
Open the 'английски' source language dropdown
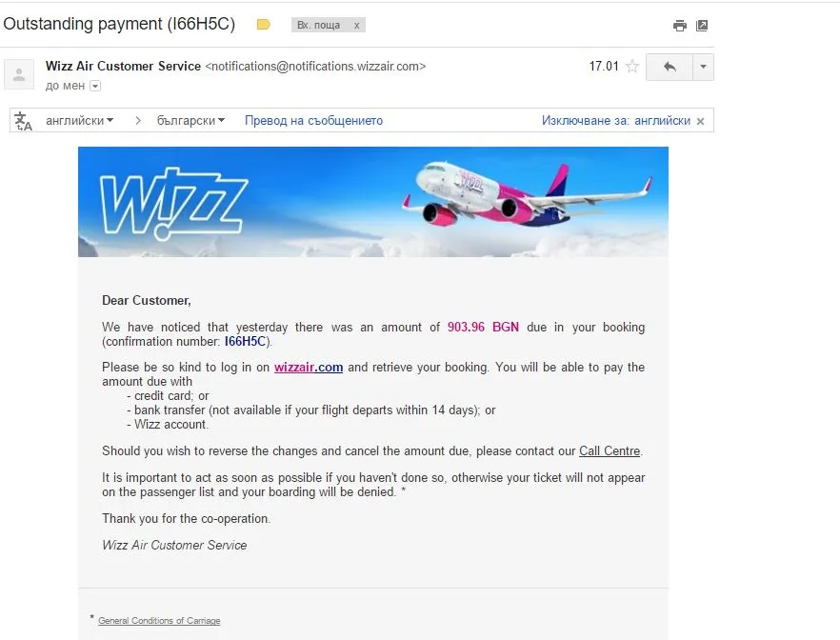pos(80,121)
